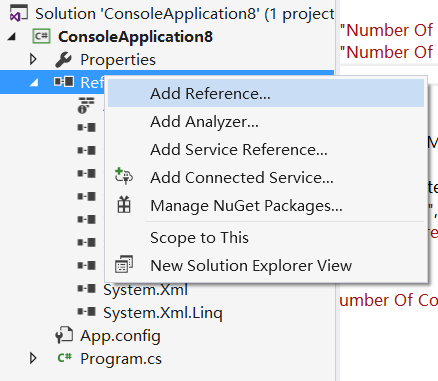The height and width of the screenshot is (381, 438).
Task: Click the "umber Of Co" code text
Action: coord(388,300)
